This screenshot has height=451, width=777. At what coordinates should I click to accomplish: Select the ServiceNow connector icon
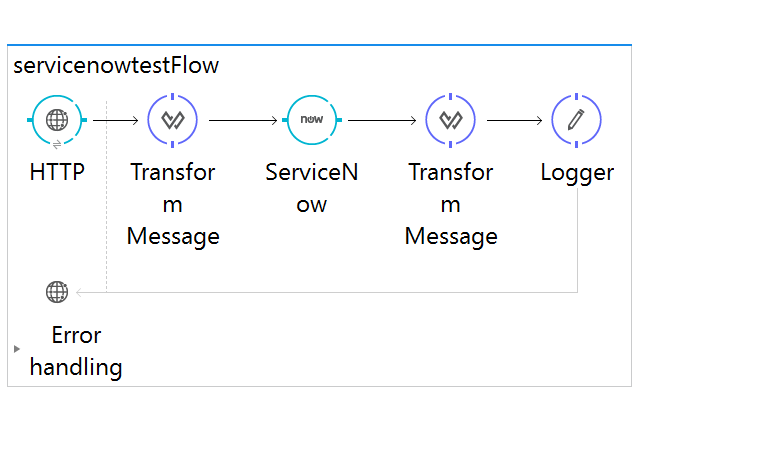click(x=312, y=120)
